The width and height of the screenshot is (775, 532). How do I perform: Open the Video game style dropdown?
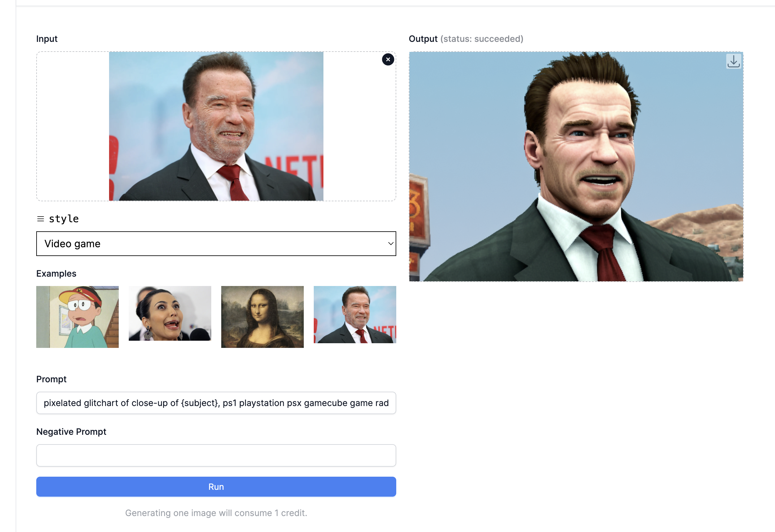(x=216, y=243)
